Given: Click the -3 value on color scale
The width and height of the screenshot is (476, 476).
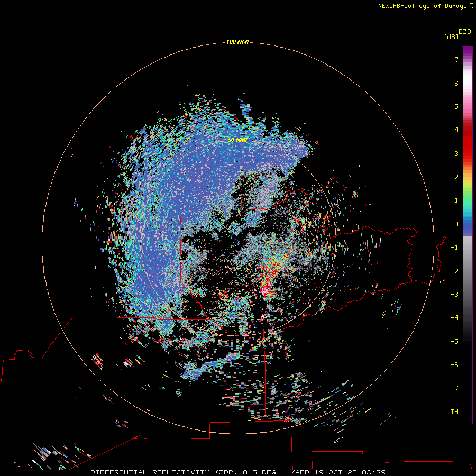Looking at the screenshot, I should click(454, 295).
